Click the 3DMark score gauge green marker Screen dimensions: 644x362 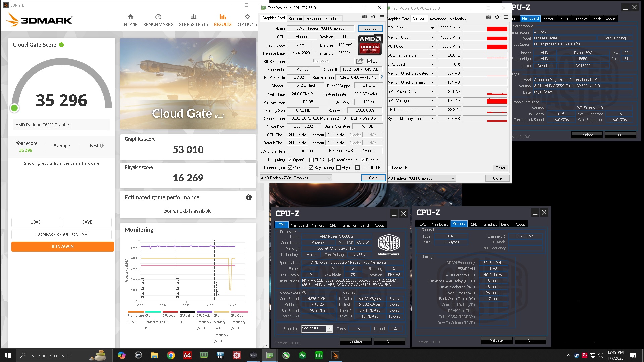[x=14, y=108]
